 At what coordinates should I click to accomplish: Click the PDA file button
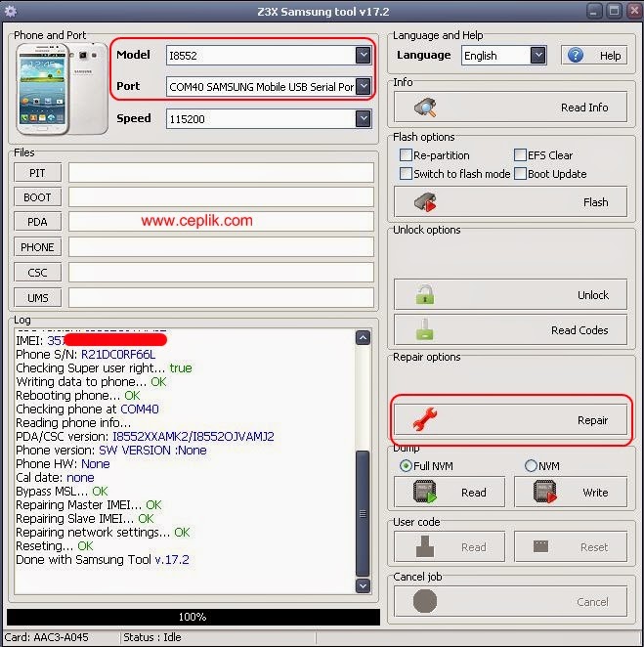point(37,222)
